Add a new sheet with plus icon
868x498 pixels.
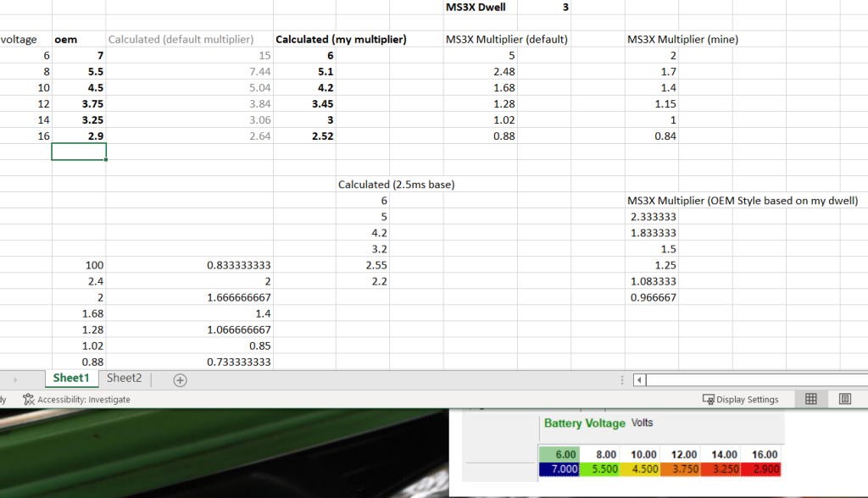pos(180,380)
